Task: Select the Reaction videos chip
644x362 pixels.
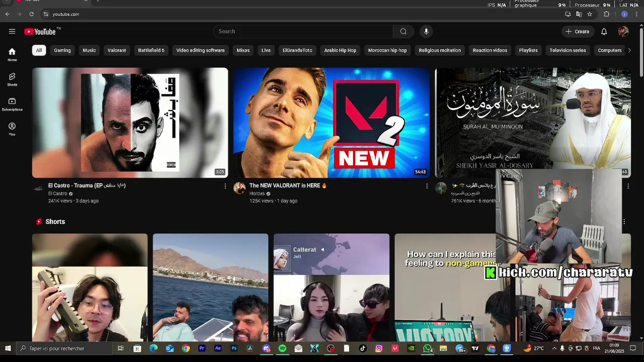Action: [x=490, y=50]
